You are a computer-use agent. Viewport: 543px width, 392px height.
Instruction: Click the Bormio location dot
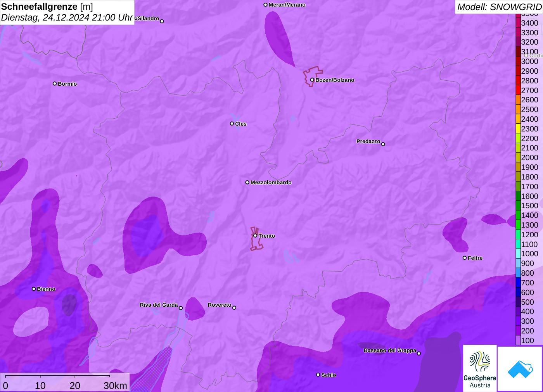(x=55, y=84)
